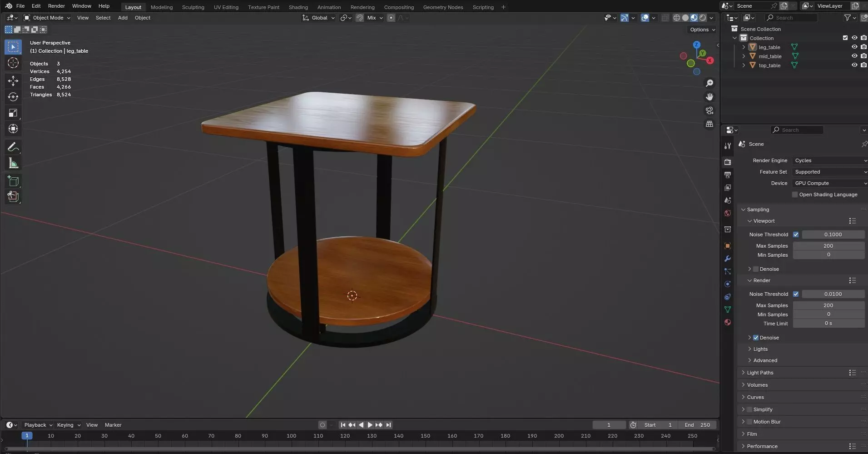The height and width of the screenshot is (454, 868).
Task: Click the Select Box tool
Action: click(x=13, y=47)
